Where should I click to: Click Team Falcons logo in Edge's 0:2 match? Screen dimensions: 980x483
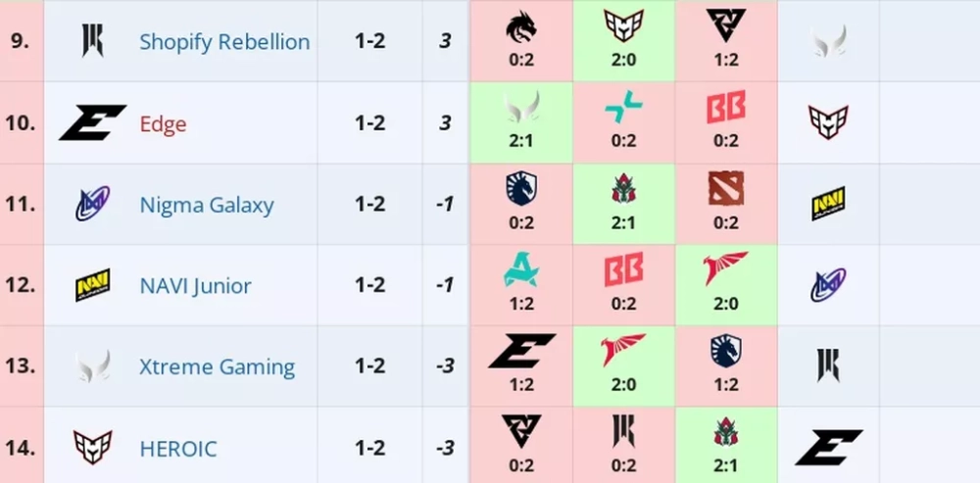click(623, 108)
